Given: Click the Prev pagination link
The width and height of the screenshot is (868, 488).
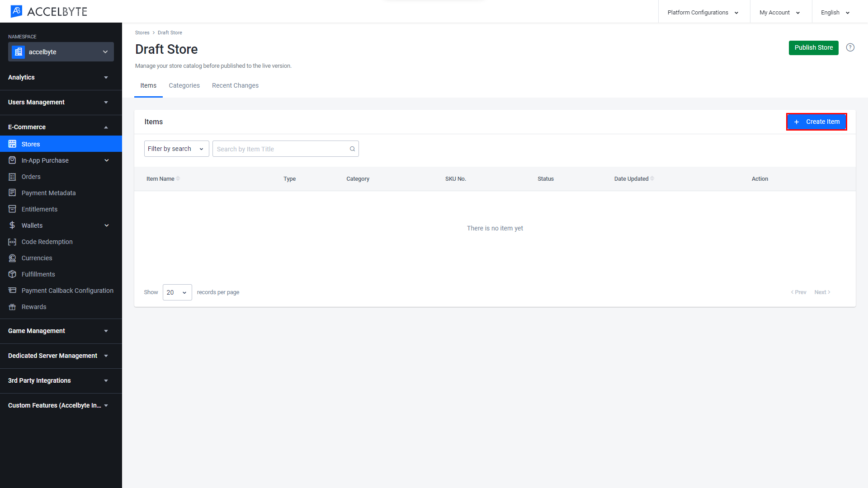Looking at the screenshot, I should [798, 292].
